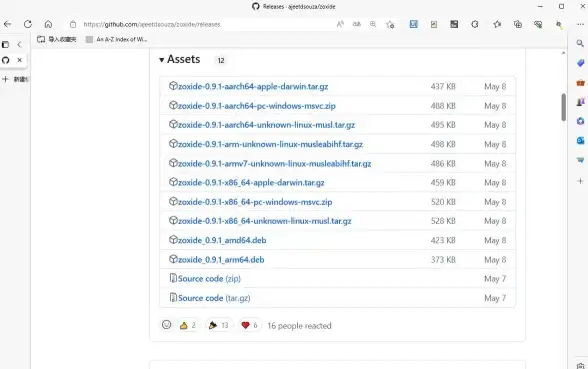The width and height of the screenshot is (588, 369).
Task: Open the browser home page icon
Action: 48,24
